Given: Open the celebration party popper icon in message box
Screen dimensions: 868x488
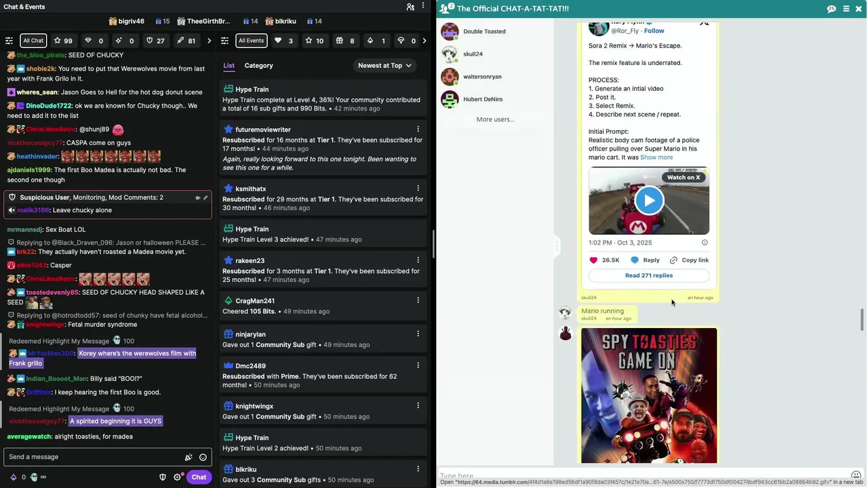Looking at the screenshot, I should tap(189, 457).
